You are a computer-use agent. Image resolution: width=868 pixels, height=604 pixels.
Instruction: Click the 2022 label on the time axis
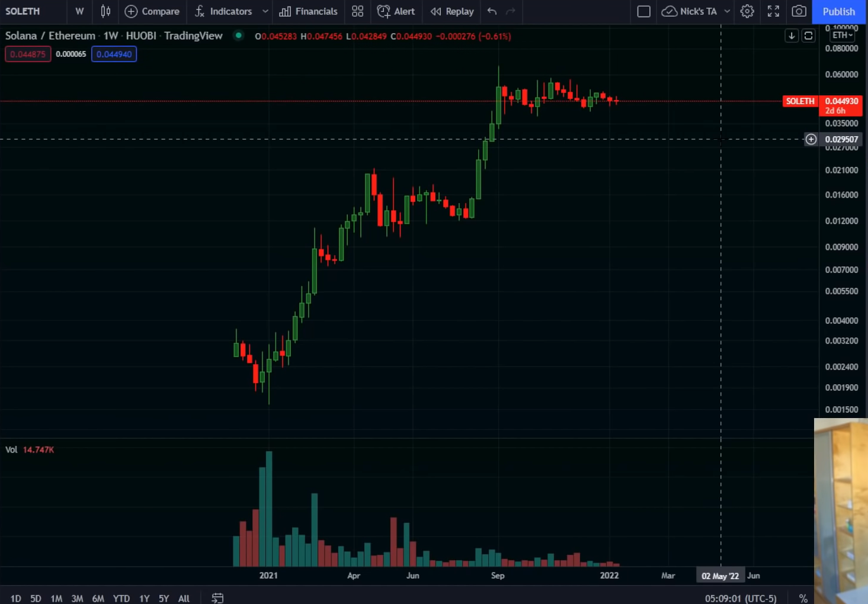[609, 575]
